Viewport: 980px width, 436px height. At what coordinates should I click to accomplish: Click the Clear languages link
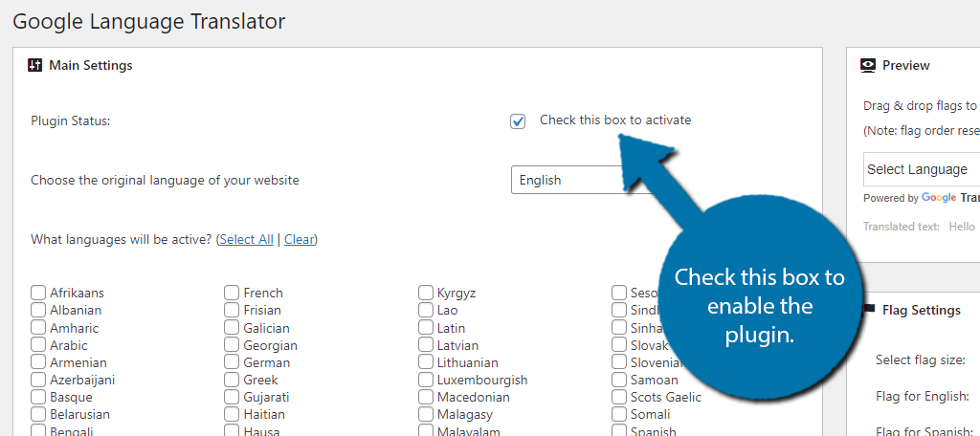(299, 239)
